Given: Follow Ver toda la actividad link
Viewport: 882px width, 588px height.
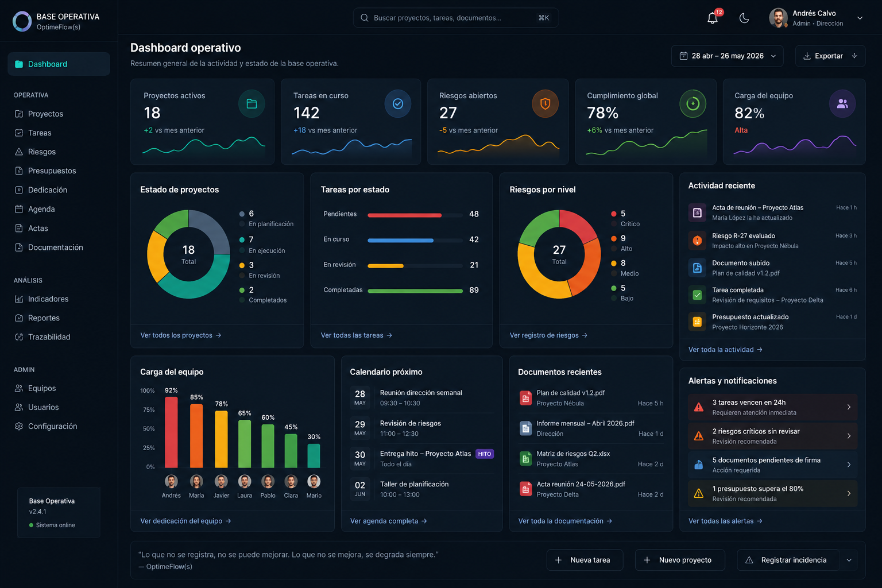Looking at the screenshot, I should tap(725, 350).
